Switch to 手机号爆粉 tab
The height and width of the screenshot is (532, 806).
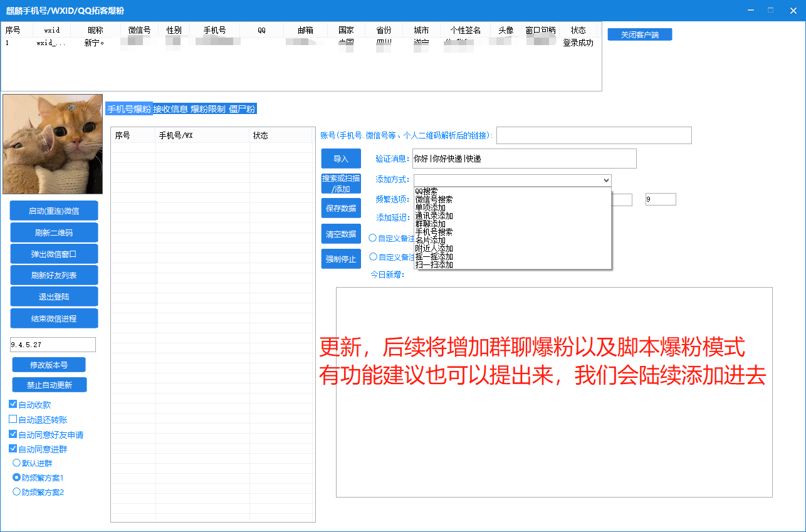(x=128, y=109)
